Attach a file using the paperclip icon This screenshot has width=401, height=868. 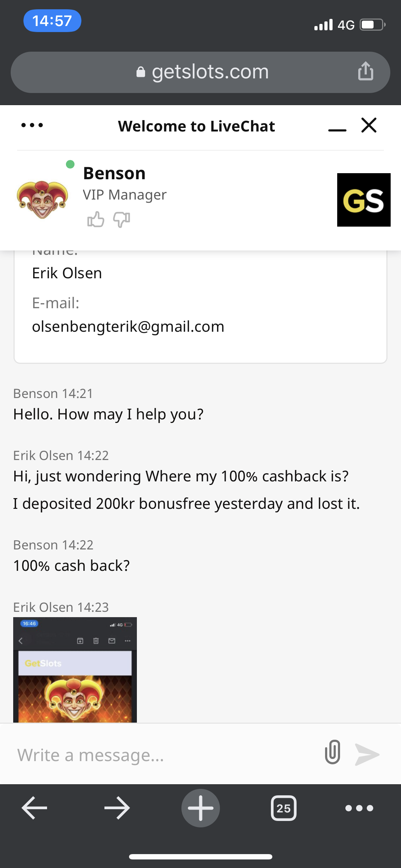click(333, 752)
